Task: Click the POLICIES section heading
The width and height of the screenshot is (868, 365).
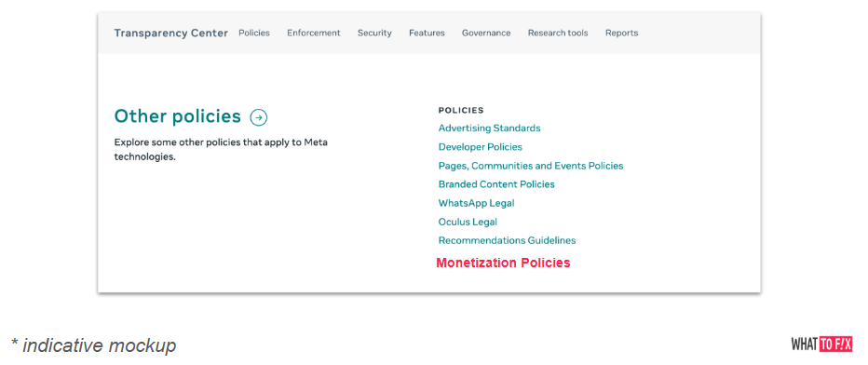Action: click(x=461, y=111)
